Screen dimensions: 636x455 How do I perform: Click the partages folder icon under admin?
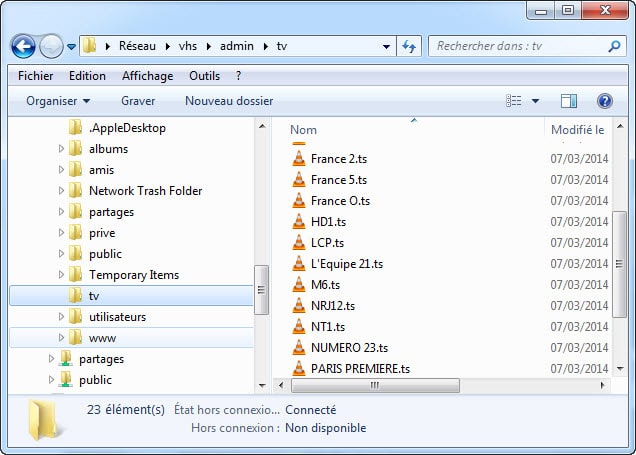pyautogui.click(x=75, y=212)
